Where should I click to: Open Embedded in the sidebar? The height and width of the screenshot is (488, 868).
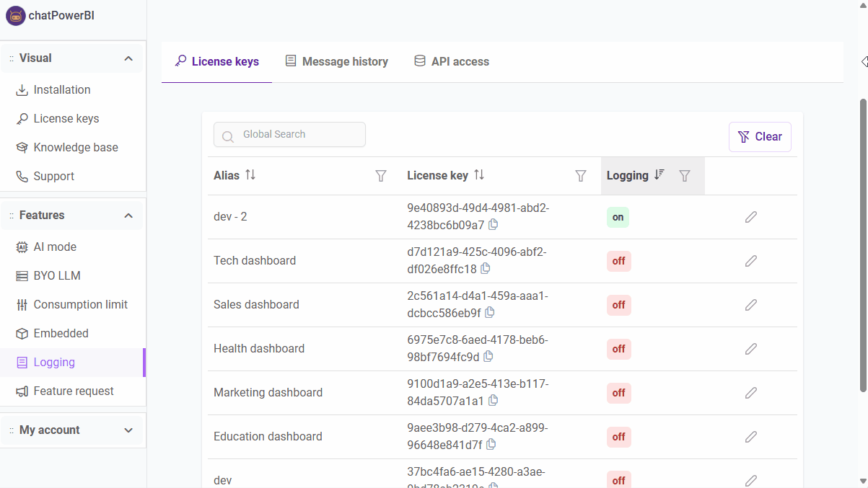tap(72, 334)
